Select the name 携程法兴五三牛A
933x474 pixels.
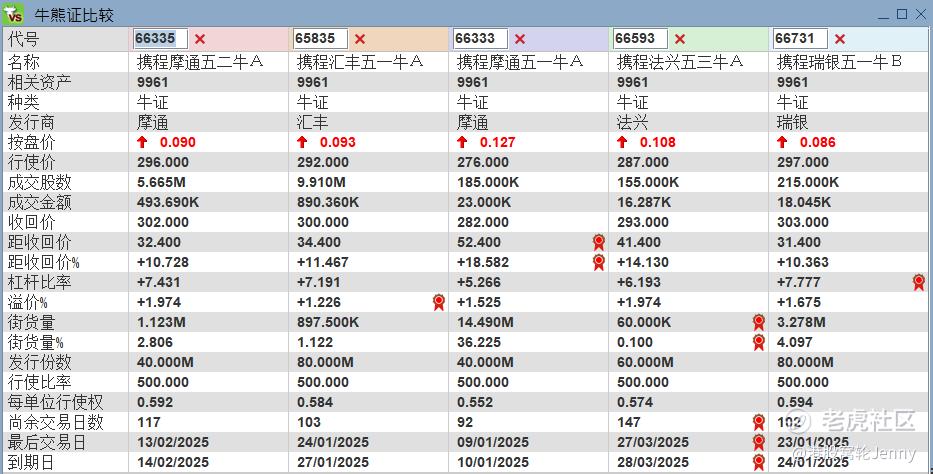(x=680, y=62)
